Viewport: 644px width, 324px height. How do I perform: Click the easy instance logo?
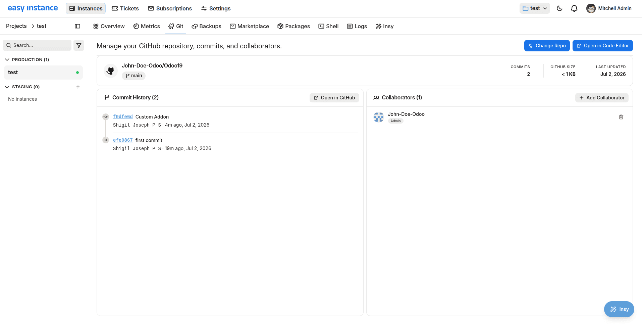33,8
